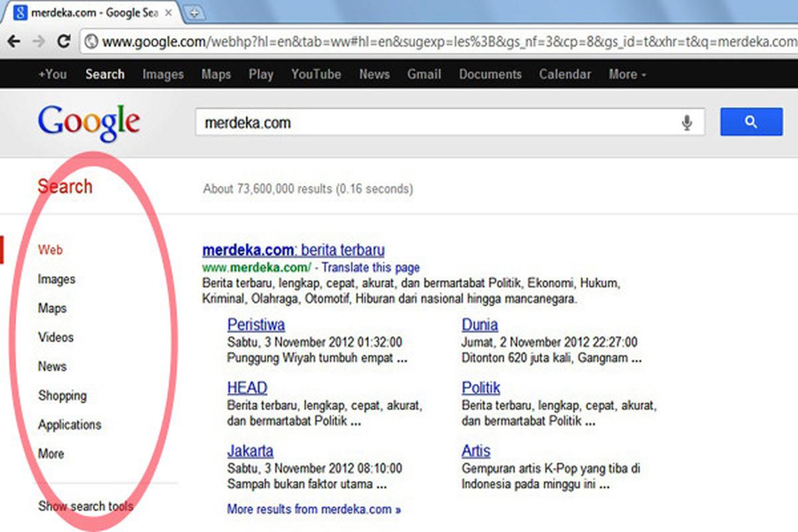
Task: Open the Politik sitelink
Action: point(481,388)
